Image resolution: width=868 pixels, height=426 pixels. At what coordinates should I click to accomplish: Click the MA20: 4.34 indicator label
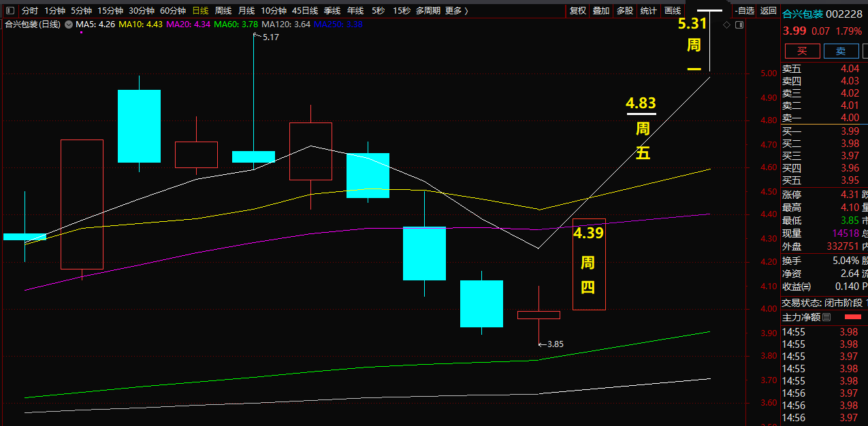click(188, 24)
